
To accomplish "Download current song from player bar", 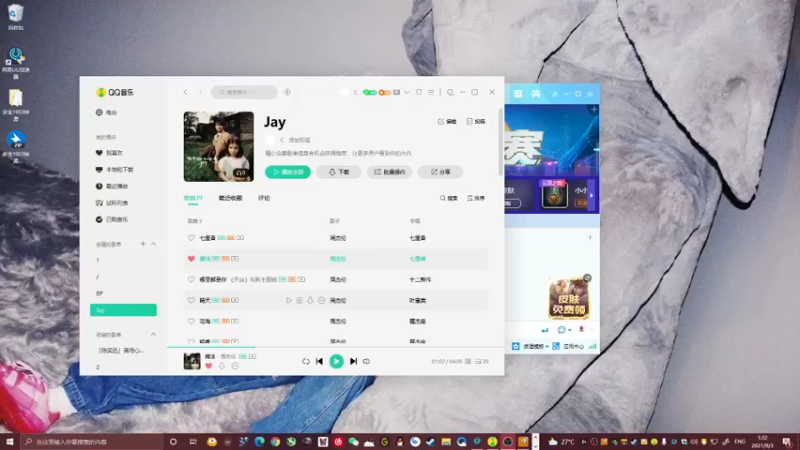I will coord(222,366).
